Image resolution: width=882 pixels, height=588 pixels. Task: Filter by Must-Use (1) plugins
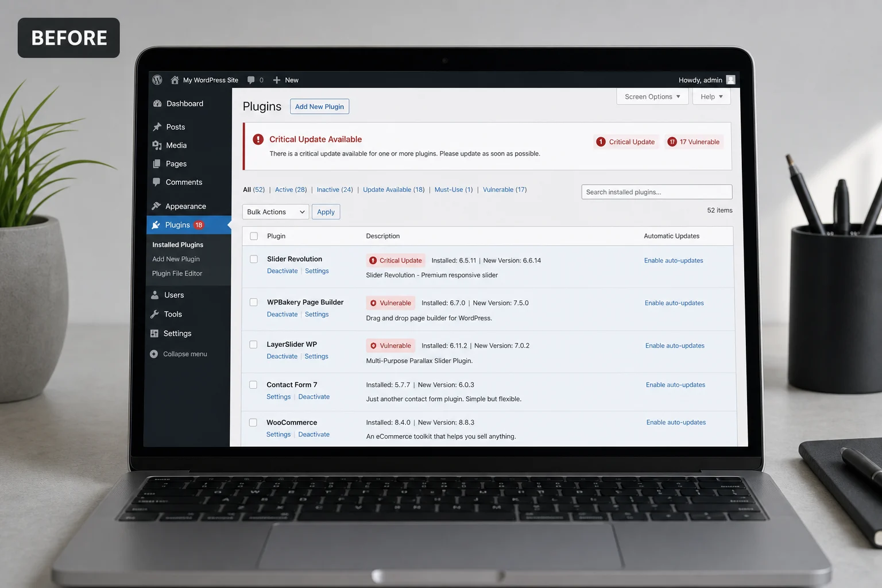(x=454, y=189)
